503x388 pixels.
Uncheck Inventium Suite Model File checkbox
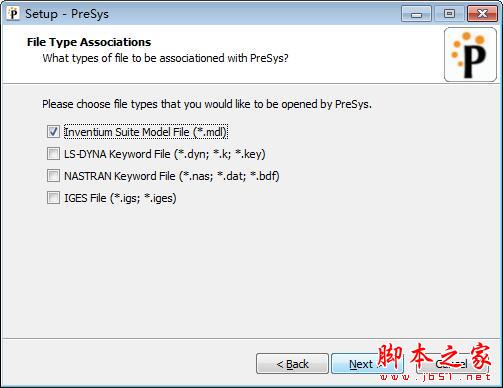coord(53,132)
